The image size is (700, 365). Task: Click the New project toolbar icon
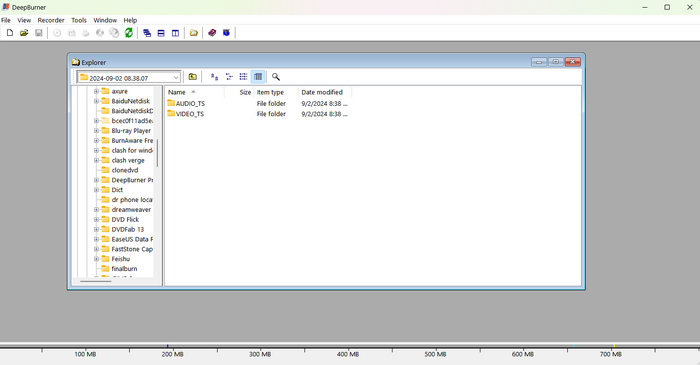point(10,33)
